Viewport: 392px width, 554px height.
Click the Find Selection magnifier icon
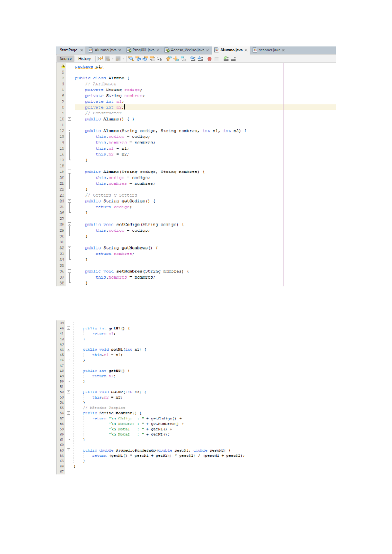point(131,59)
